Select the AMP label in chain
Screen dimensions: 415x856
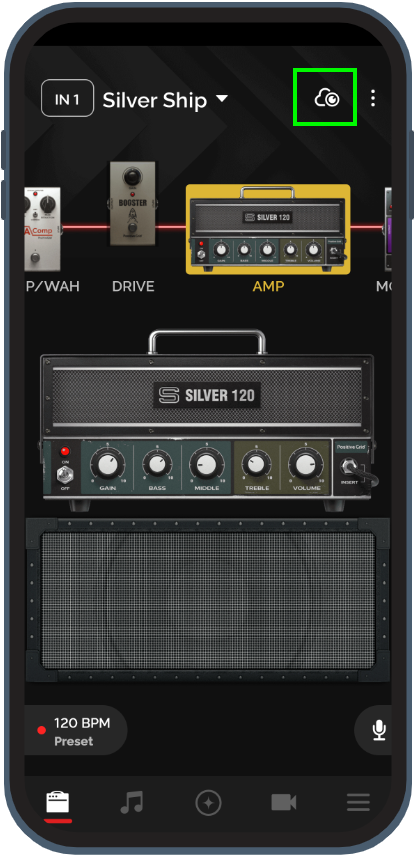pyautogui.click(x=268, y=286)
